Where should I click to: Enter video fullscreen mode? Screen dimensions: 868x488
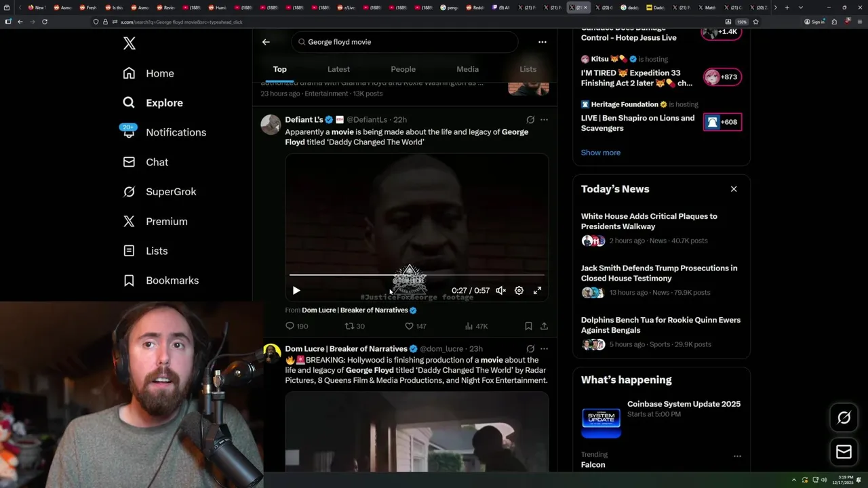(537, 291)
